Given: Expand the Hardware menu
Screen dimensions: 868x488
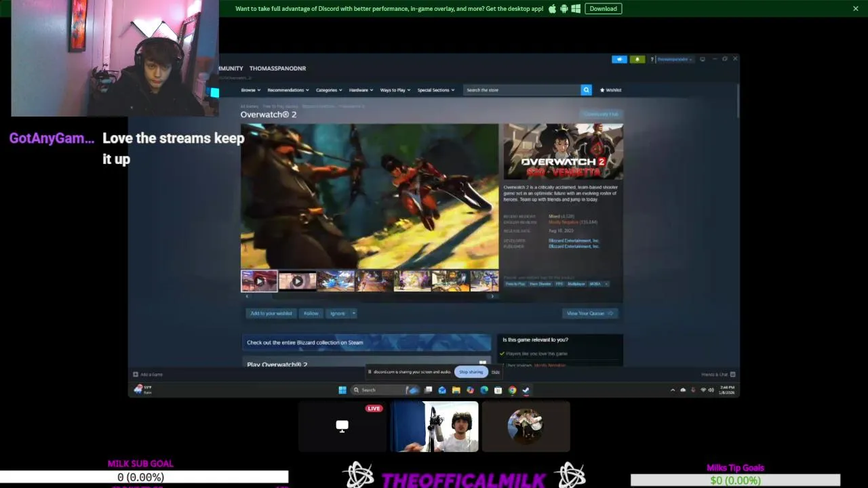Looking at the screenshot, I should click(x=361, y=90).
